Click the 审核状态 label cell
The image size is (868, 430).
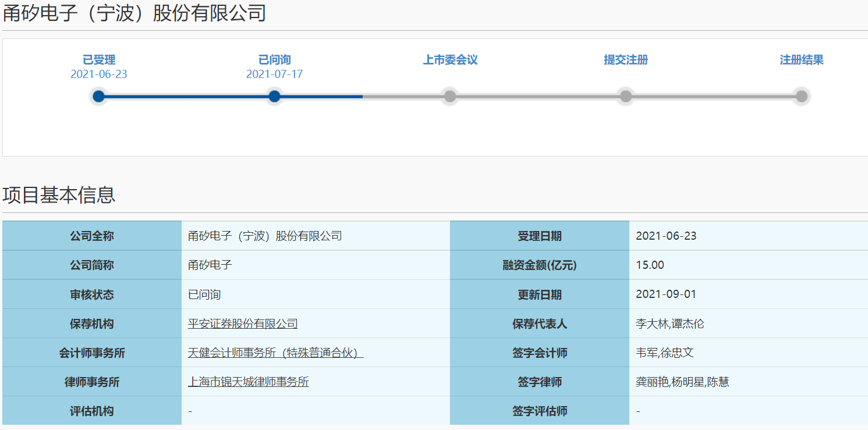pos(92,294)
